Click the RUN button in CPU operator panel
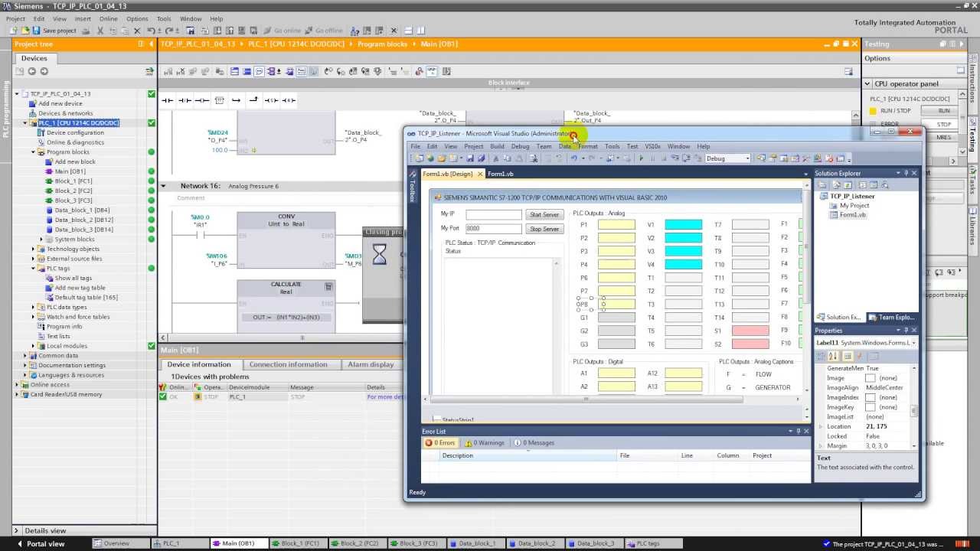This screenshot has height=551, width=980. click(x=944, y=110)
